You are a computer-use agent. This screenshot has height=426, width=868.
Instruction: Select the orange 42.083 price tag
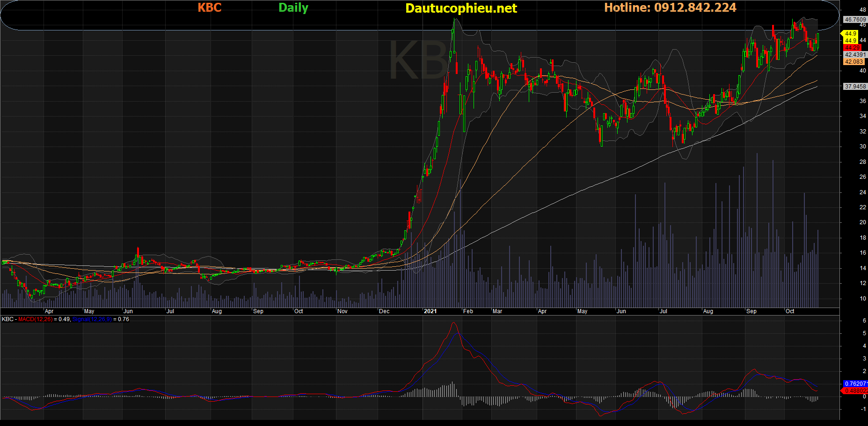854,62
